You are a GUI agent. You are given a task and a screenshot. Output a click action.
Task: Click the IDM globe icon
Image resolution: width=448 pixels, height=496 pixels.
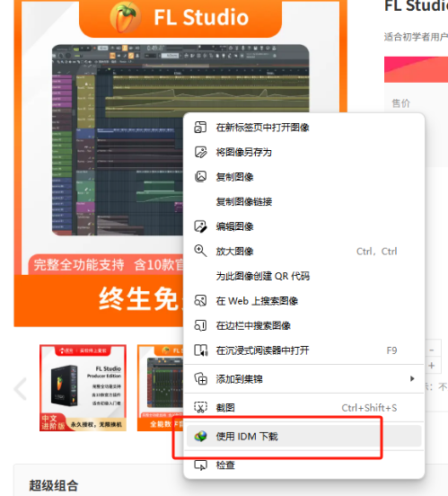coord(200,437)
